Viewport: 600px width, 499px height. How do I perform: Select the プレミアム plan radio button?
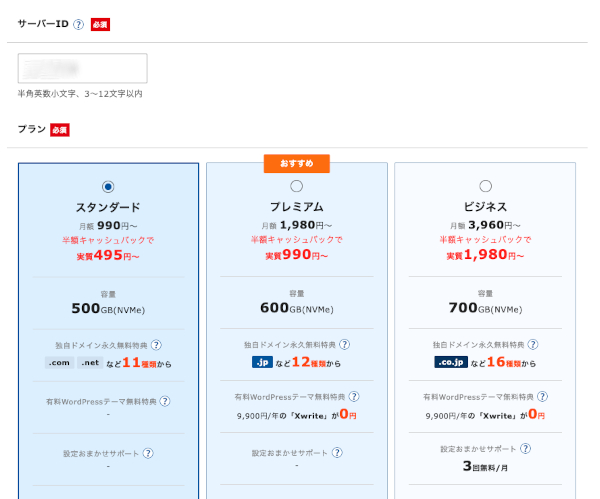click(296, 186)
